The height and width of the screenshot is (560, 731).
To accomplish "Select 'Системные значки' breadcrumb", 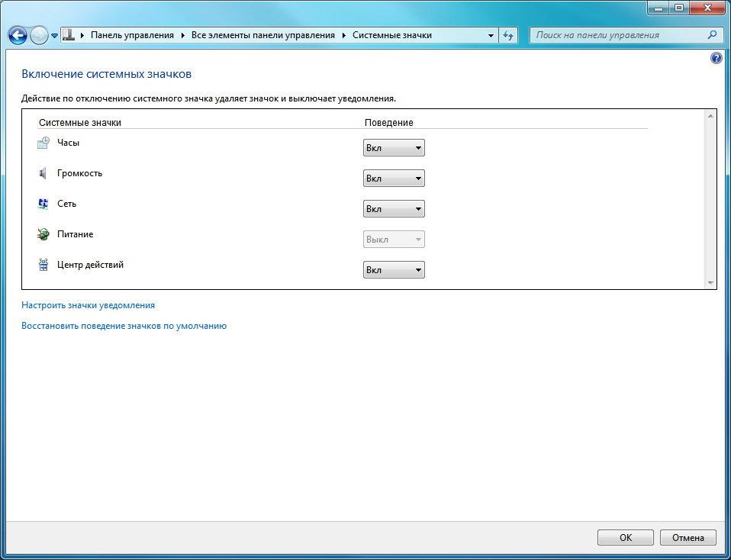I will [x=392, y=35].
